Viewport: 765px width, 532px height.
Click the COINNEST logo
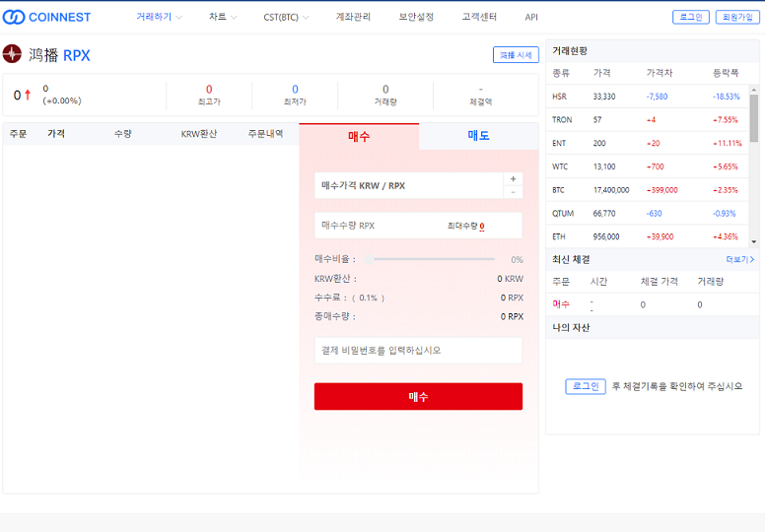(47, 17)
